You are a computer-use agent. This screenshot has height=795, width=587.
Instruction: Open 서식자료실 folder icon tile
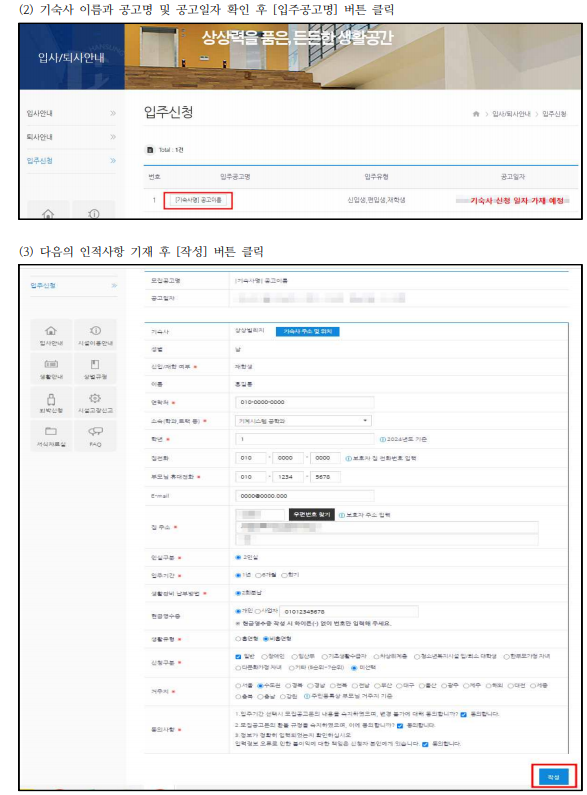(x=51, y=436)
